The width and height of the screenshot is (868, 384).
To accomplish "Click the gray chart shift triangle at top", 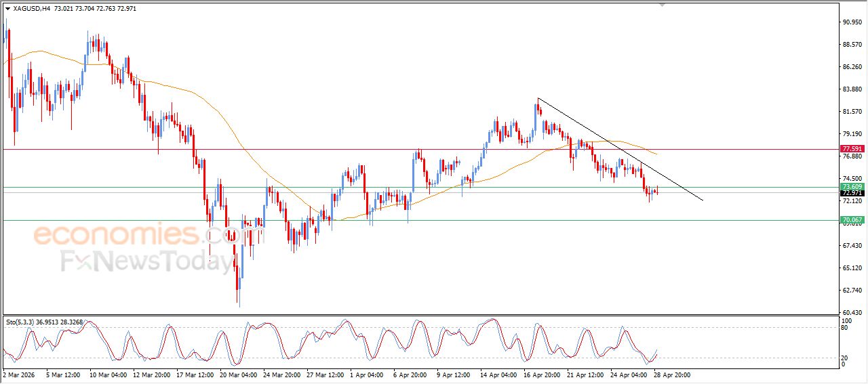I will (x=663, y=4).
